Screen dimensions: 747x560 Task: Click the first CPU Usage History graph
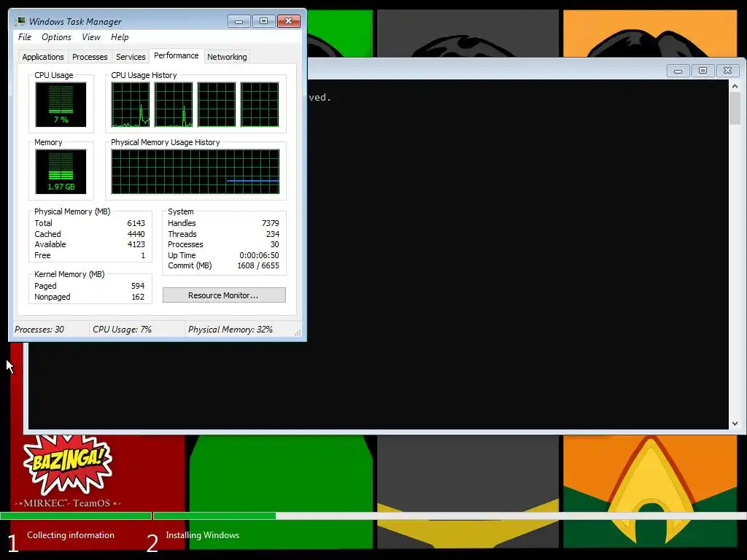pos(131,104)
